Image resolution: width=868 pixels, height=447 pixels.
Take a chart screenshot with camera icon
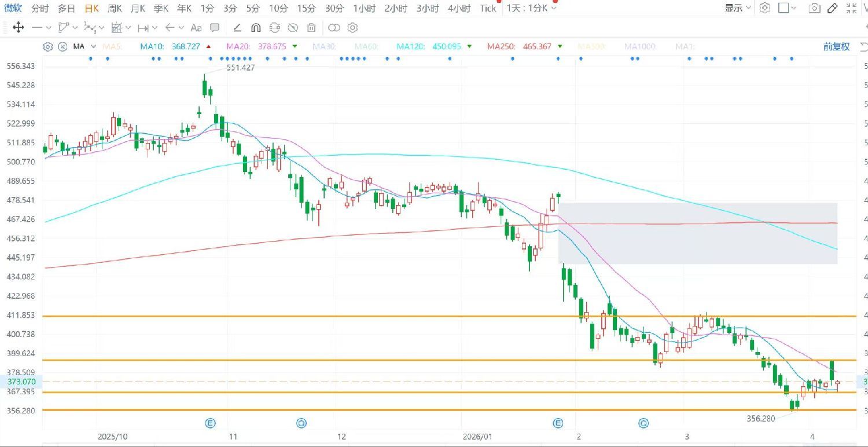pyautogui.click(x=814, y=8)
